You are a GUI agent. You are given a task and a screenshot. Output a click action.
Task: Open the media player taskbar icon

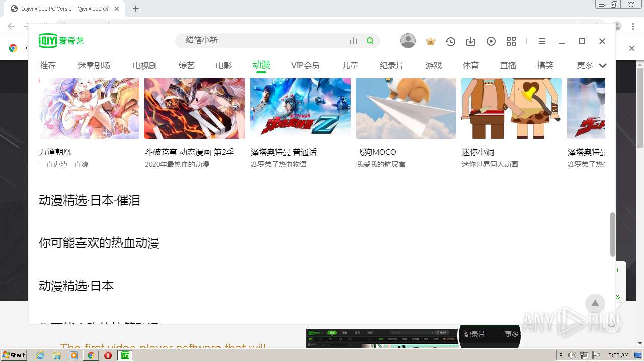tap(74, 355)
